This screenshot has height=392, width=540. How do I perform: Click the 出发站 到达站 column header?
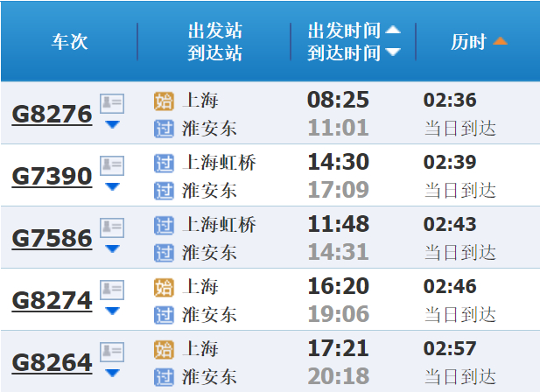[215, 42]
